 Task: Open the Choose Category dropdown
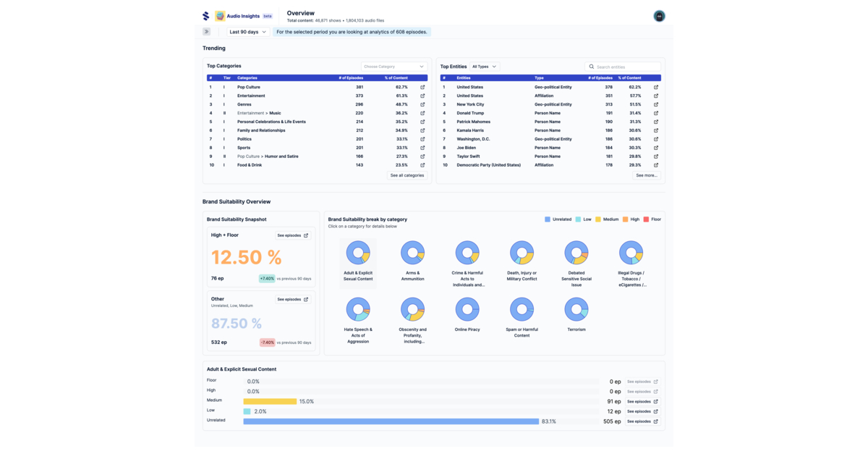click(x=393, y=67)
